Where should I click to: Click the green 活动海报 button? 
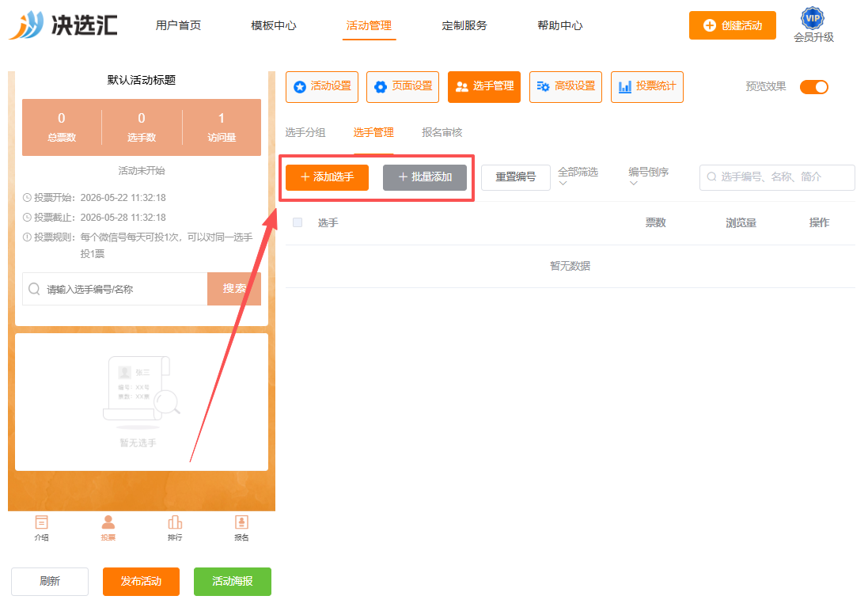click(233, 581)
